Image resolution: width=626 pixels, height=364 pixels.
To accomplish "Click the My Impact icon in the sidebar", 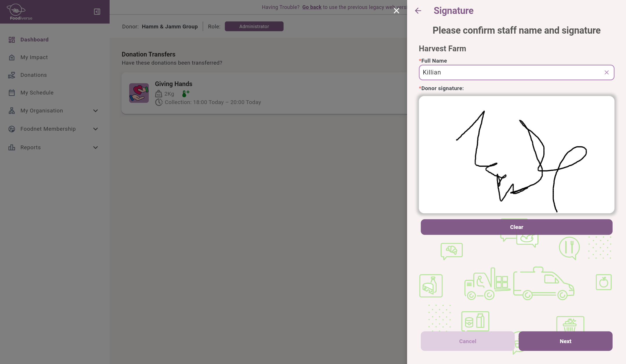I will click(12, 57).
